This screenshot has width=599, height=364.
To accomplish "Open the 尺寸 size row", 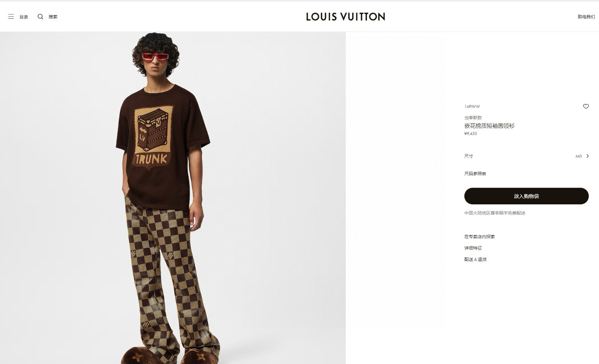I will (526, 156).
